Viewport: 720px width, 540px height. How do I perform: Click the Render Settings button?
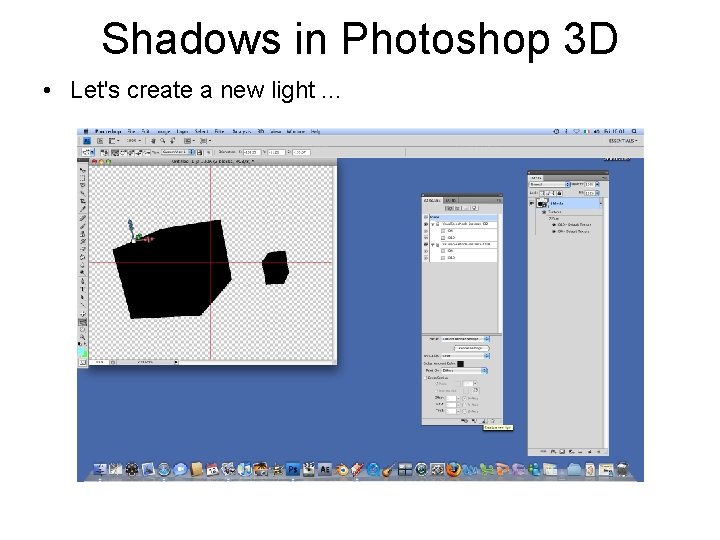pos(472,348)
